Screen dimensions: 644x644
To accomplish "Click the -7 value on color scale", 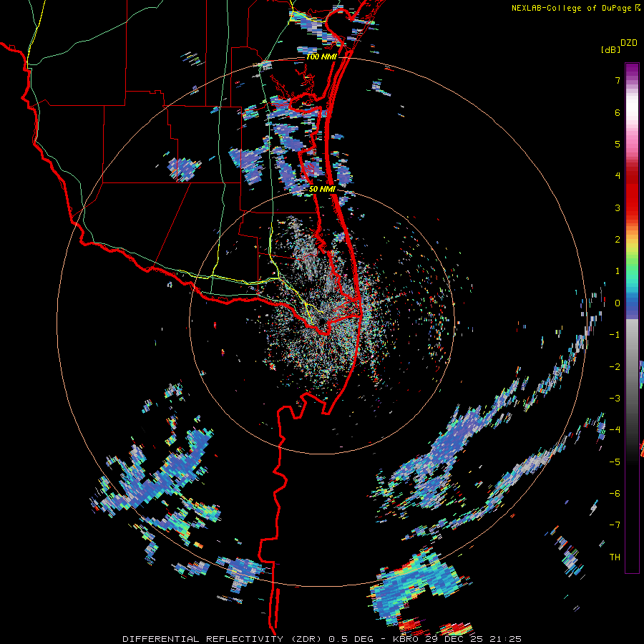I will point(615,525).
